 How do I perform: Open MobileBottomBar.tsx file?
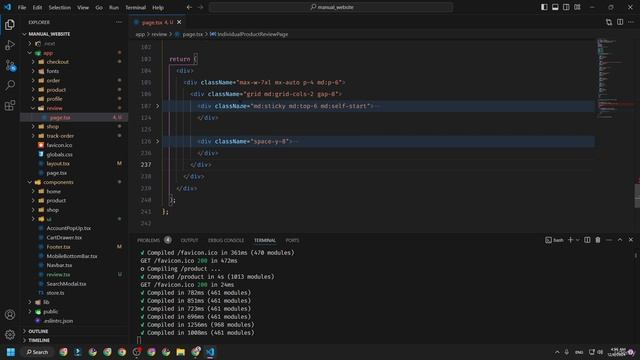tap(72, 256)
